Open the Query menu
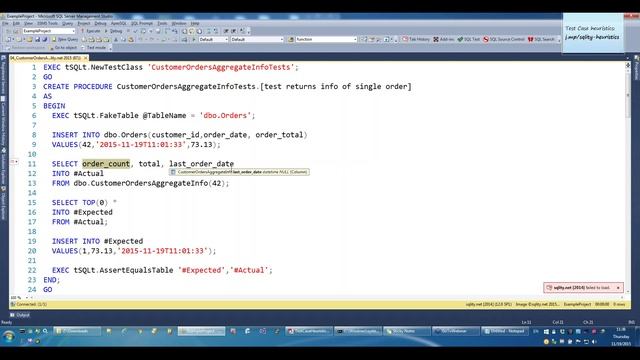The image size is (640, 360). pos(67,24)
